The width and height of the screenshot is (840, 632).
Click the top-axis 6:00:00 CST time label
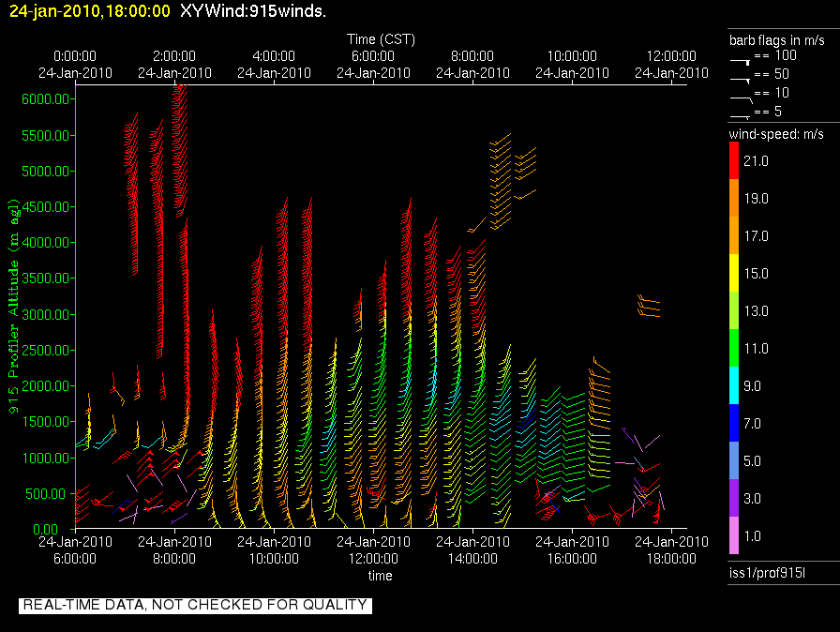point(373,56)
